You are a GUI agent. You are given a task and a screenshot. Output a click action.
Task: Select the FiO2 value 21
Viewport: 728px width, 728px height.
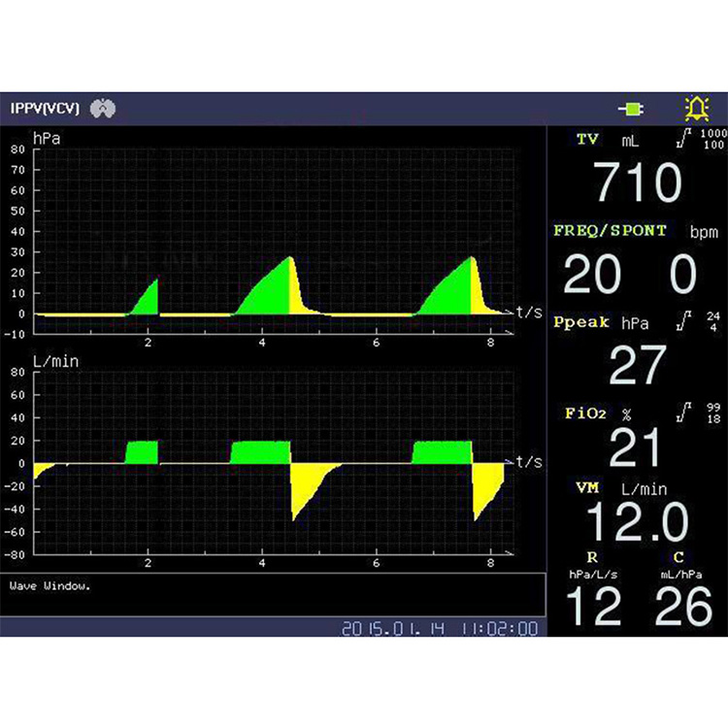[637, 448]
